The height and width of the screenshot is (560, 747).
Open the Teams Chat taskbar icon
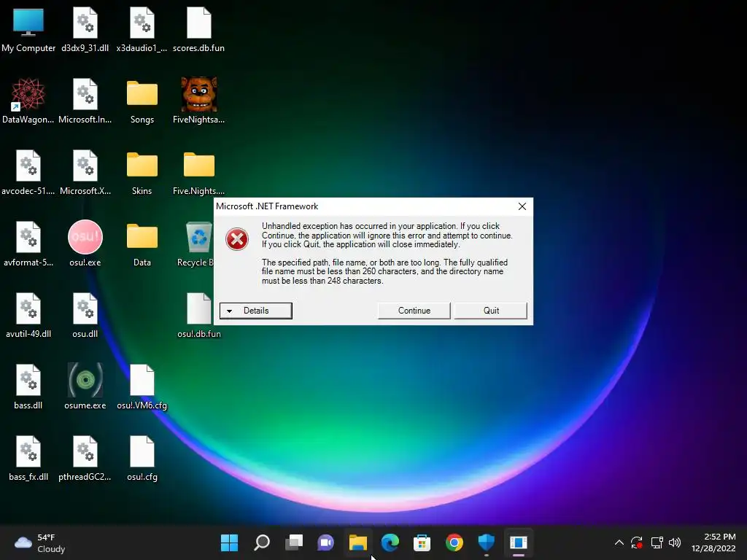[326, 542]
